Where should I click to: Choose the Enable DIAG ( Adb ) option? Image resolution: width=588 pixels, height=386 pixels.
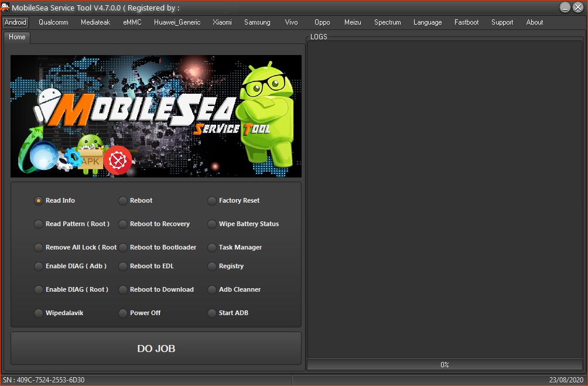[39, 267]
